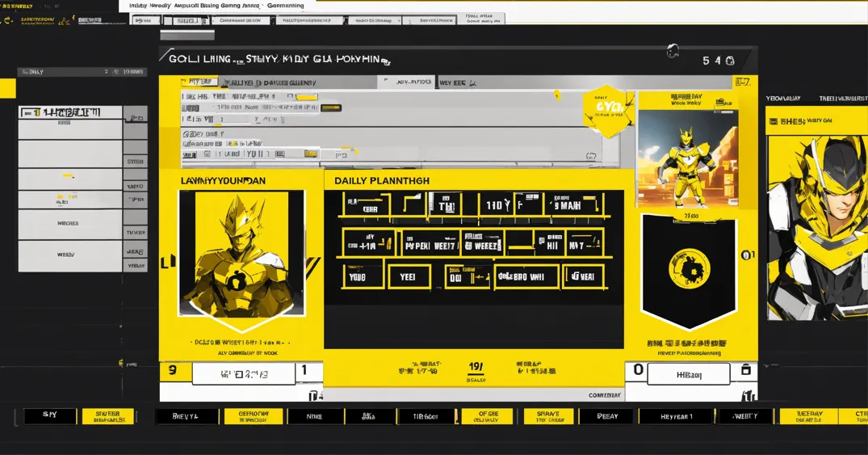
Task: Click the yellow corner icon on header bar
Action: [741, 82]
